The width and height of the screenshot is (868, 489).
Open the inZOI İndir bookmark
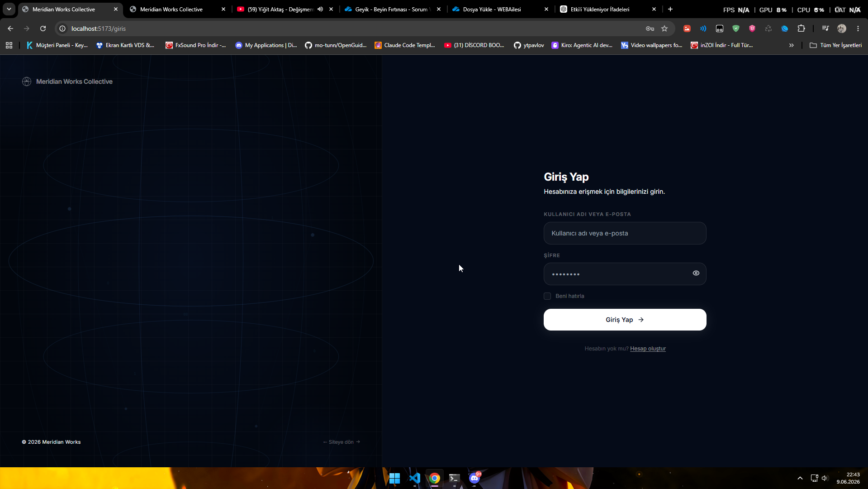(722, 45)
